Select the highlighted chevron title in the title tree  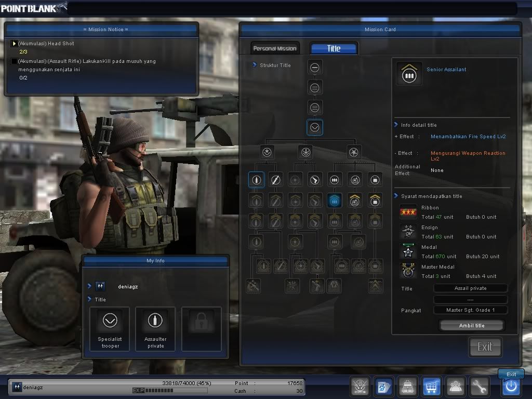coord(315,128)
